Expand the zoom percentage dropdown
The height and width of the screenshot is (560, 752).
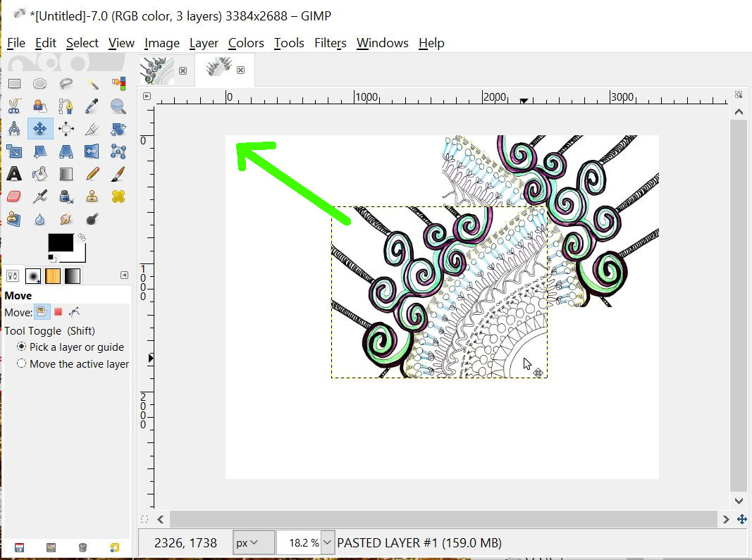326,543
